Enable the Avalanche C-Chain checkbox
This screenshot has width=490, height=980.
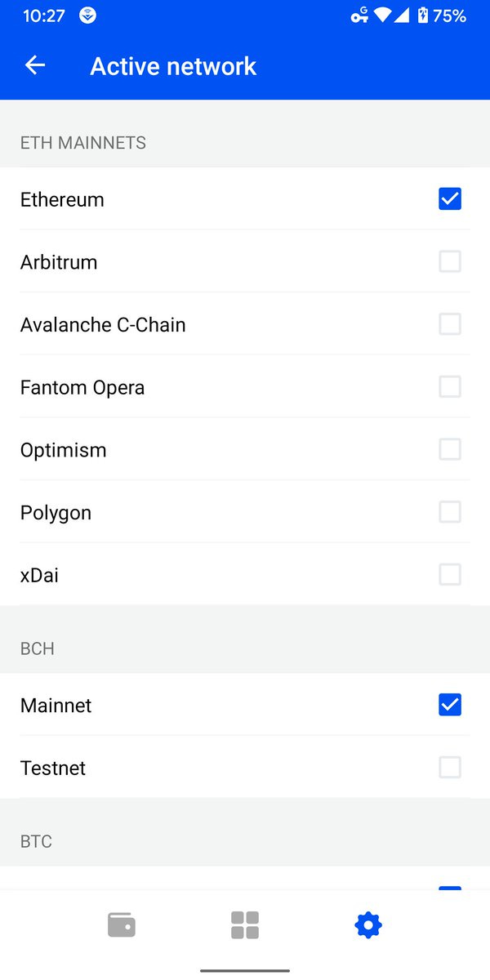[450, 324]
